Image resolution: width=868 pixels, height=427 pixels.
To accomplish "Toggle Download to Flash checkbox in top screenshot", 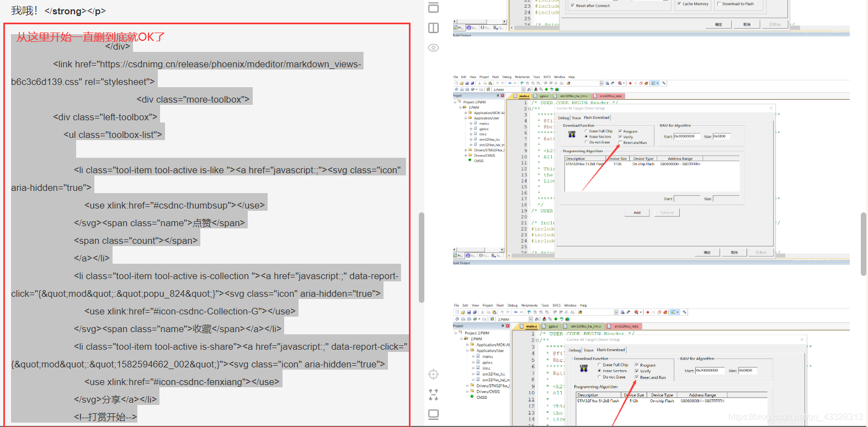I will click(x=719, y=4).
